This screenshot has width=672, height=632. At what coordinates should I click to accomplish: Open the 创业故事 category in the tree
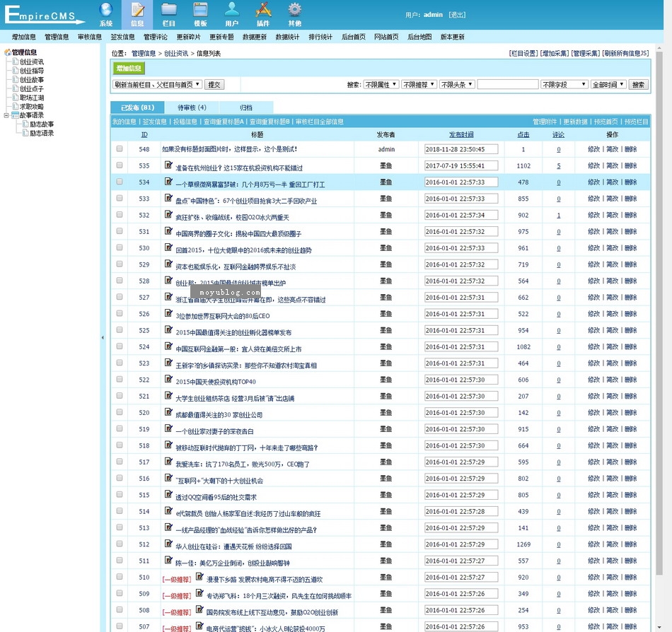(32, 80)
